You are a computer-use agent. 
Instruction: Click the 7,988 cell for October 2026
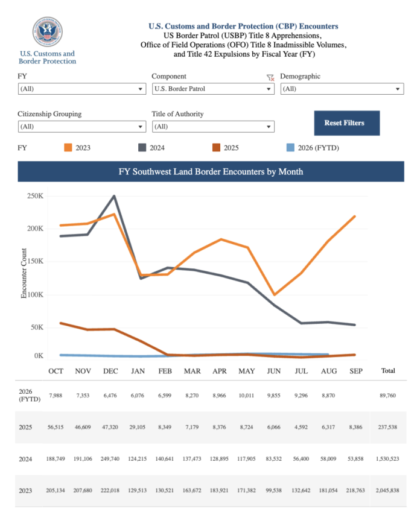[x=56, y=396]
